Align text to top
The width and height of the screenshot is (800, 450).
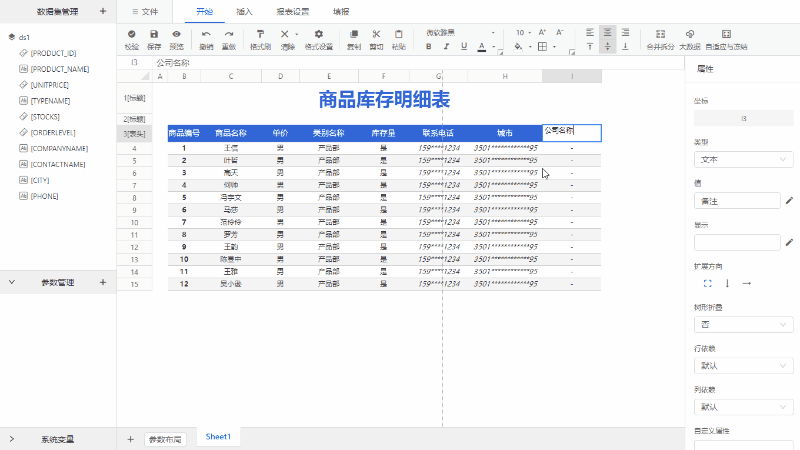(x=590, y=46)
